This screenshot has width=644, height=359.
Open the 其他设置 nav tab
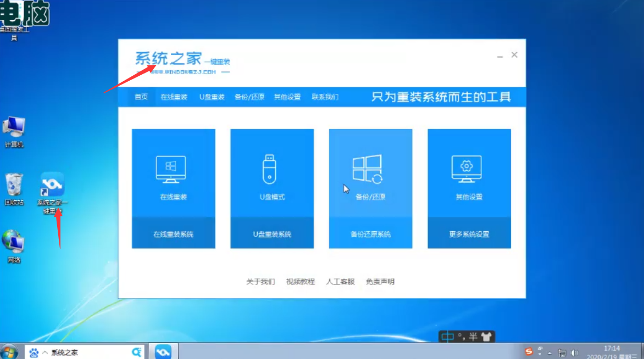pos(287,97)
